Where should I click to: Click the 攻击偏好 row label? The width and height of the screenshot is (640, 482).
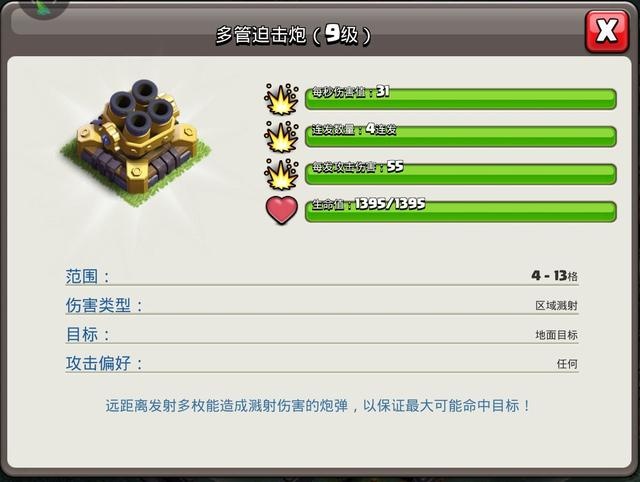click(x=104, y=363)
